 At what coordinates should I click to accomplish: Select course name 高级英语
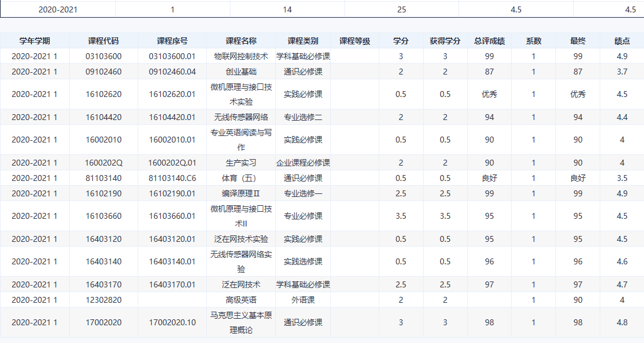click(241, 300)
